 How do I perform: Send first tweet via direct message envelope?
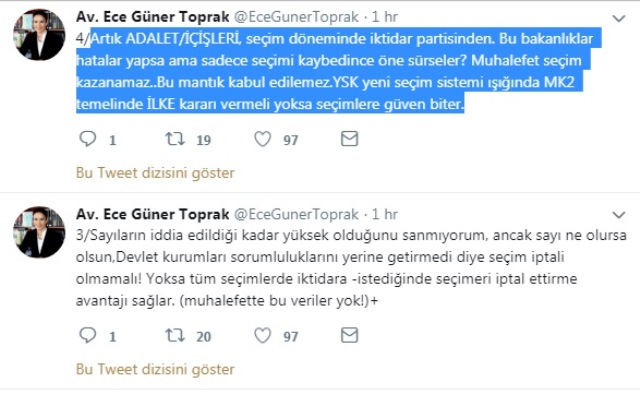point(349,139)
